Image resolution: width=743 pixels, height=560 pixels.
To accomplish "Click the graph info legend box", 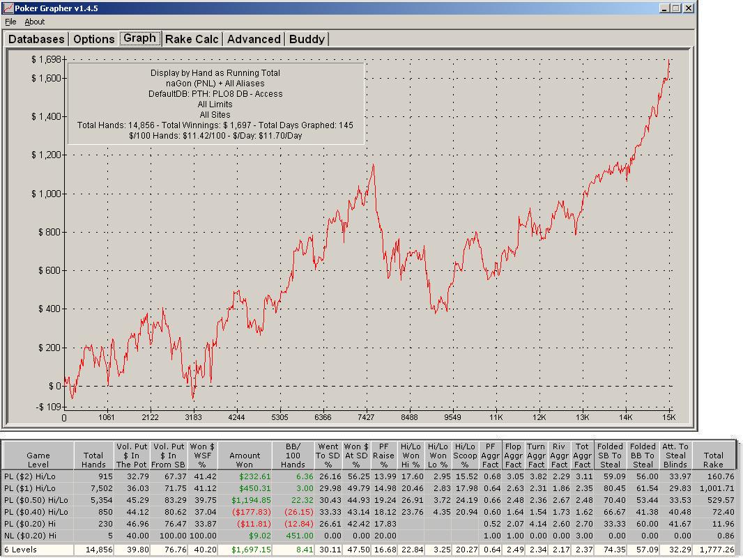I will coord(215,104).
